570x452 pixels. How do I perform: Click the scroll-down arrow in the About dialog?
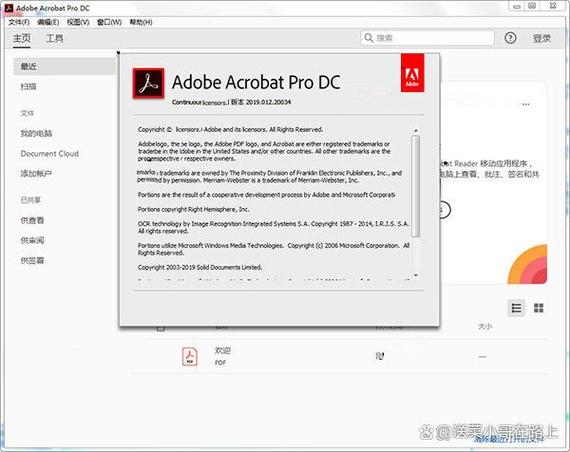(416, 275)
